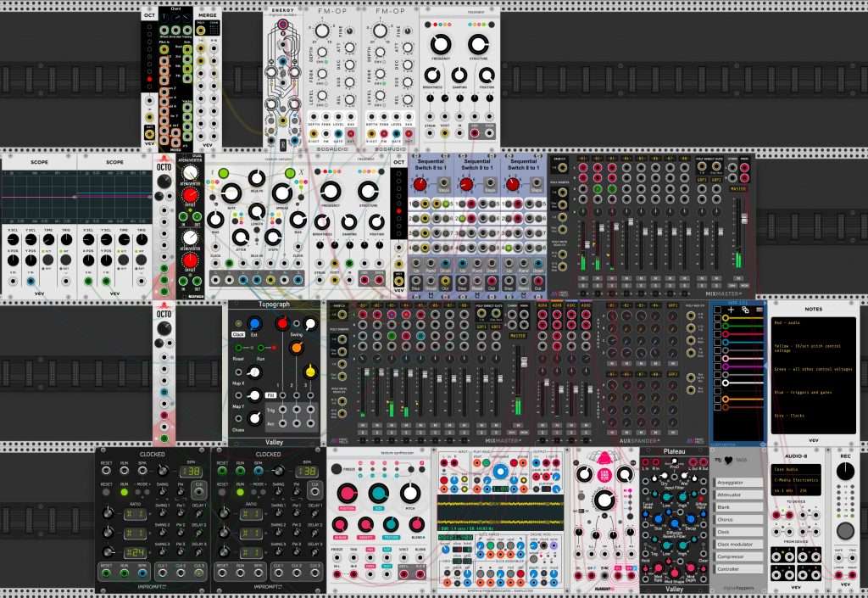Click the red tempo knob on Topograph
The width and height of the screenshot is (868, 598).
coord(282,323)
